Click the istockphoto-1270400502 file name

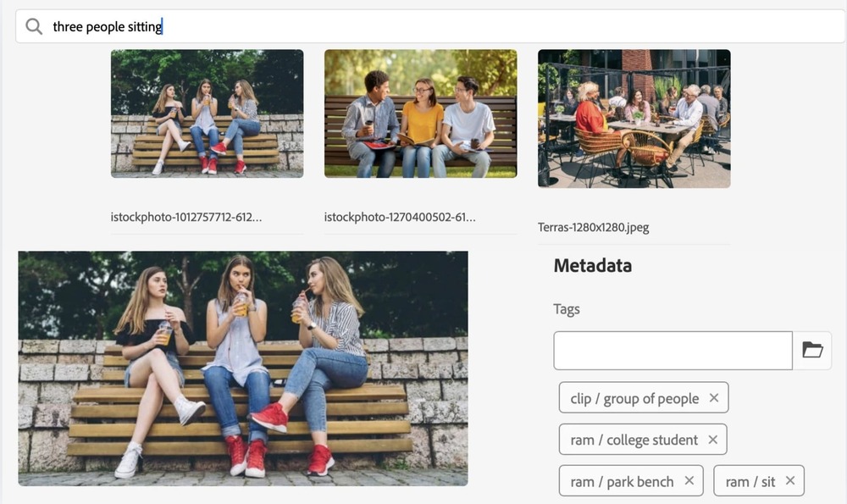[x=400, y=218]
